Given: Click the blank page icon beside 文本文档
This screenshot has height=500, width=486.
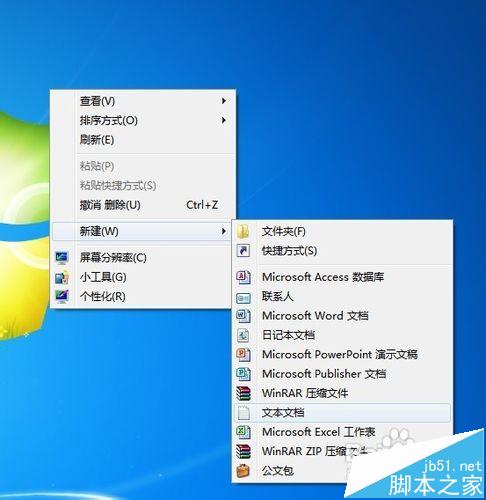Looking at the screenshot, I should (x=244, y=413).
